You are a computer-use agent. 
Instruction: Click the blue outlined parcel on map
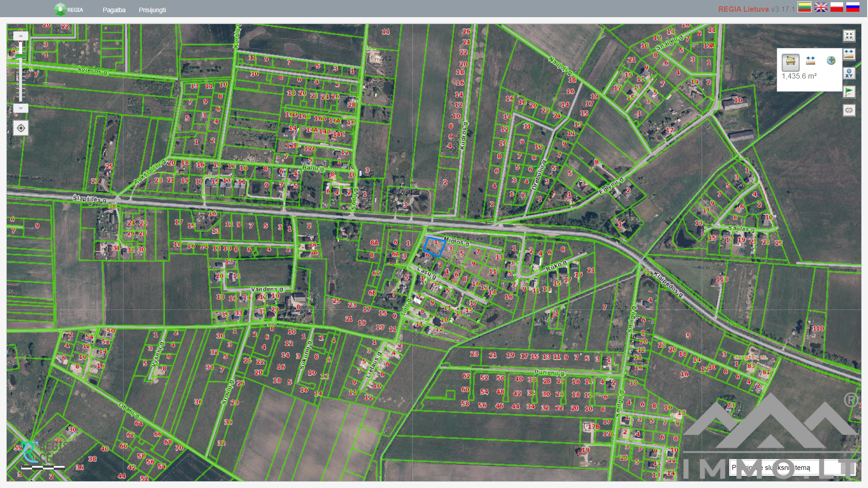(434, 247)
